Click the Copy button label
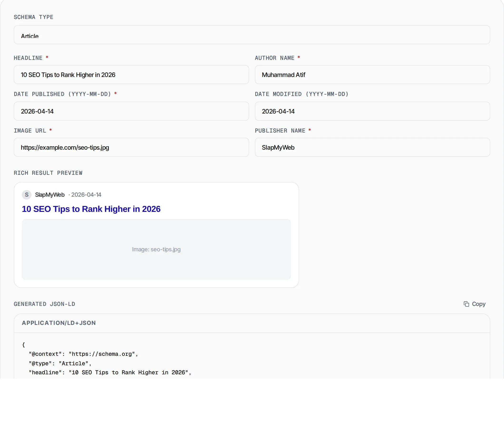Image resolution: width=504 pixels, height=428 pixels. [x=478, y=304]
